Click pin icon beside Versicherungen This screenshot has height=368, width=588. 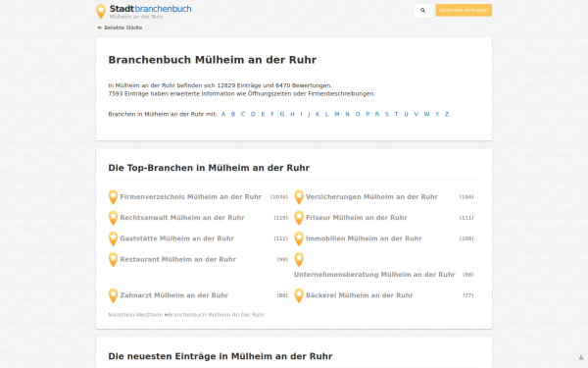coord(299,197)
